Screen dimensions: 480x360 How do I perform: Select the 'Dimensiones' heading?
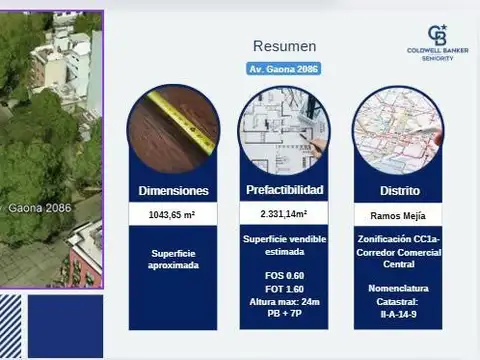click(x=173, y=191)
